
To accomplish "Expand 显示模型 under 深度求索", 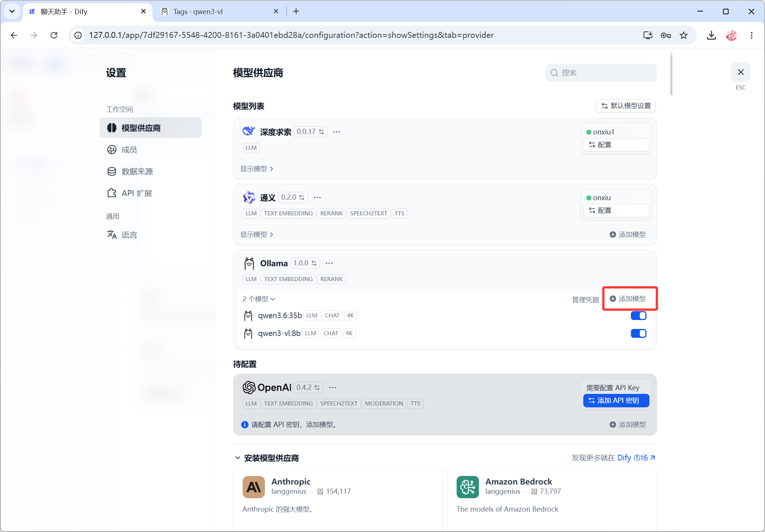I will (x=257, y=169).
